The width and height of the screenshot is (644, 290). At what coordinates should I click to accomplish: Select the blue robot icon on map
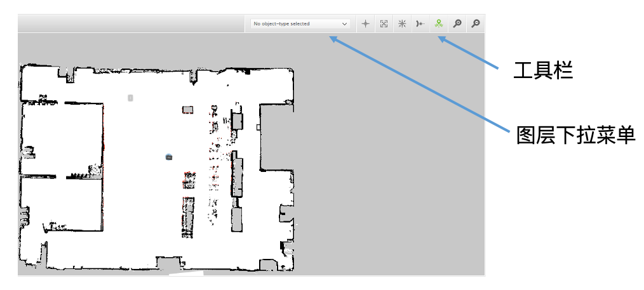[x=168, y=156]
